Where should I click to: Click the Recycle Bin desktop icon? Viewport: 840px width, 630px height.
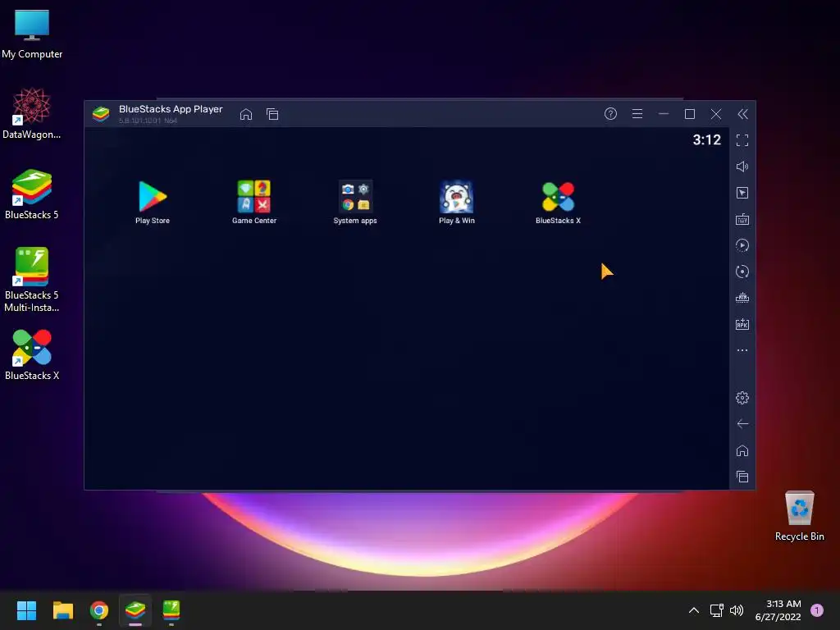coord(799,516)
